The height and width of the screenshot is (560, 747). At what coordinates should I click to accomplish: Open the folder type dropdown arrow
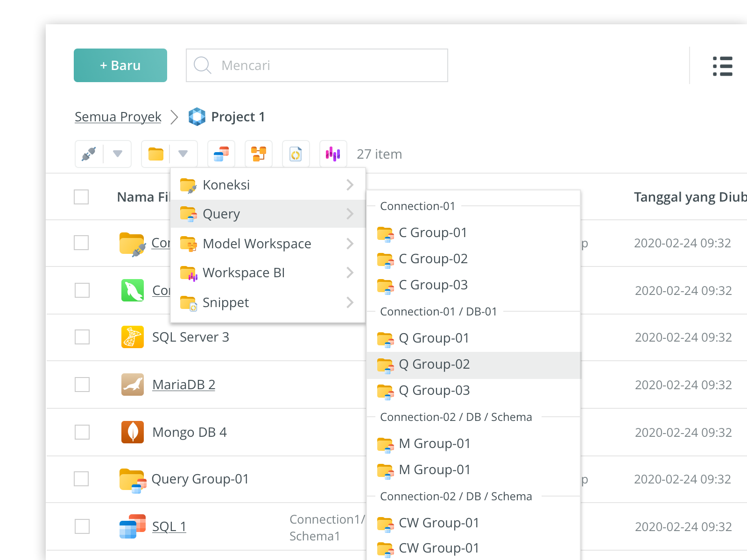[x=183, y=154]
